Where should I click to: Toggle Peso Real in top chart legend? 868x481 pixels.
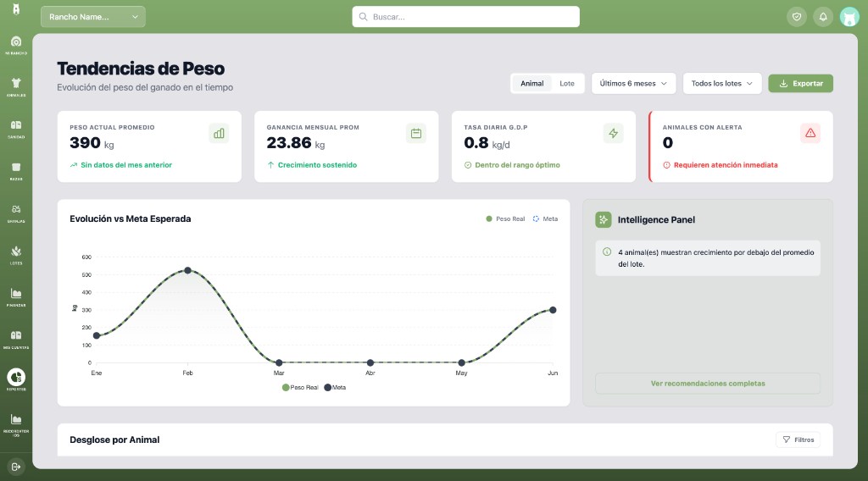(505, 219)
